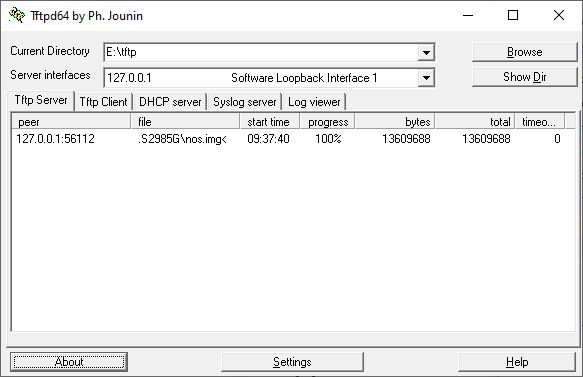Open the Log viewer tab

[314, 102]
